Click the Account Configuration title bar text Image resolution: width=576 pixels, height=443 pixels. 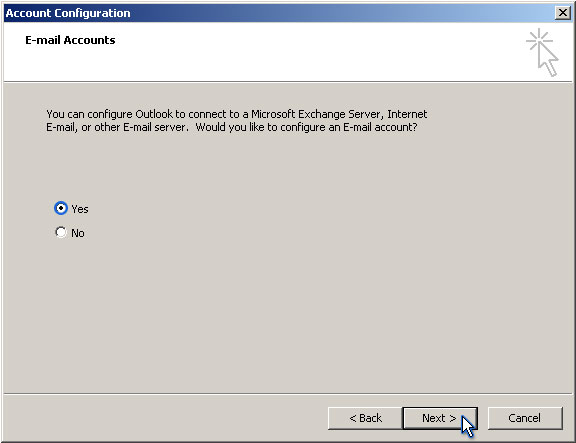click(68, 13)
